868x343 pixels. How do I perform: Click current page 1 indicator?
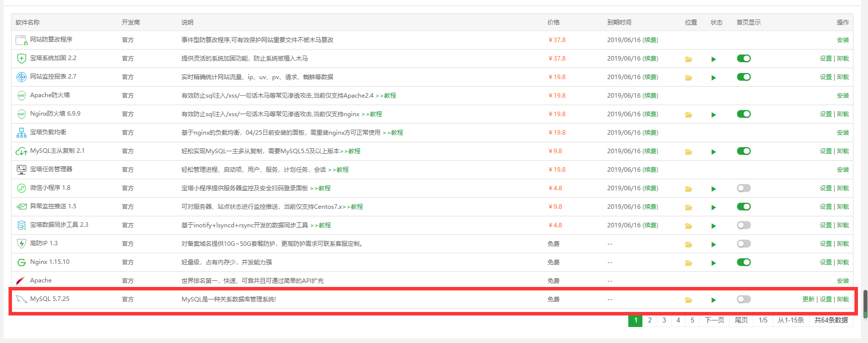tap(635, 320)
